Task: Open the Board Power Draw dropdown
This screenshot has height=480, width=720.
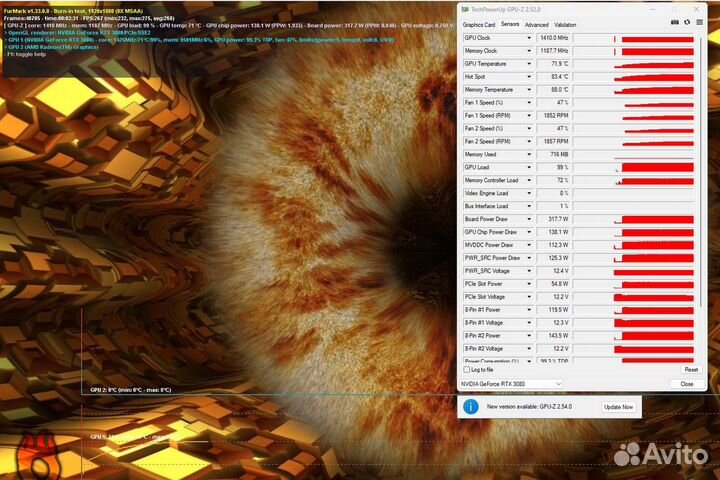Action: pyautogui.click(x=529, y=219)
